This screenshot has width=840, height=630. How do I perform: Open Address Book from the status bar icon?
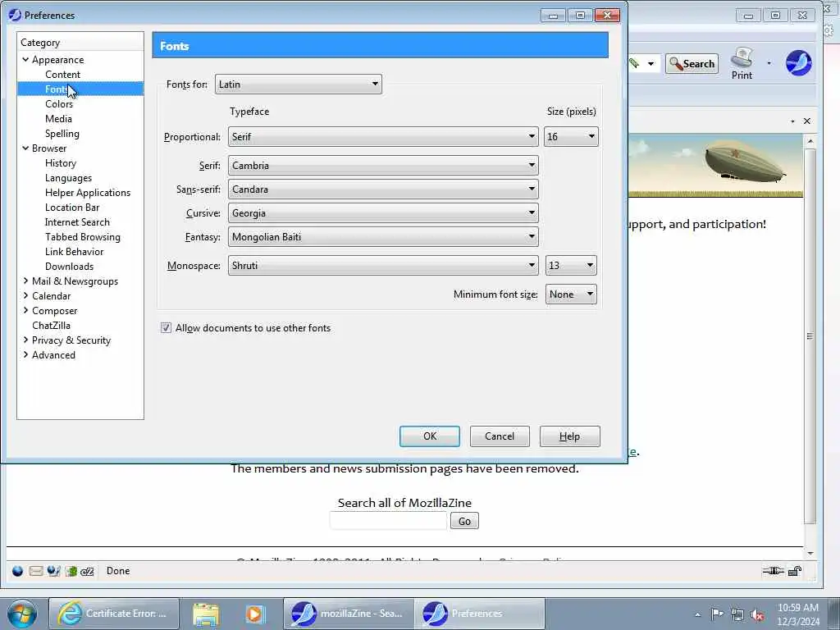tap(71, 571)
